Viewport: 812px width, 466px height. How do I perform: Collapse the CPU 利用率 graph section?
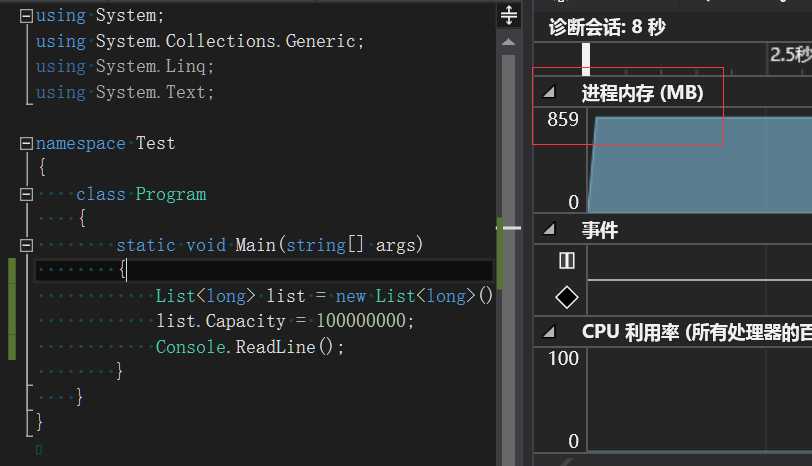tap(549, 331)
